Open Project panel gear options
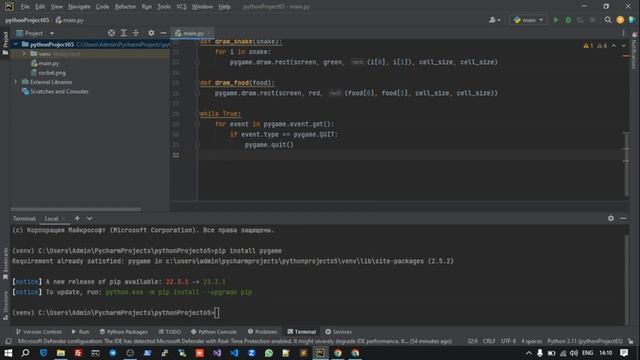This screenshot has height=360, width=640. click(x=151, y=33)
